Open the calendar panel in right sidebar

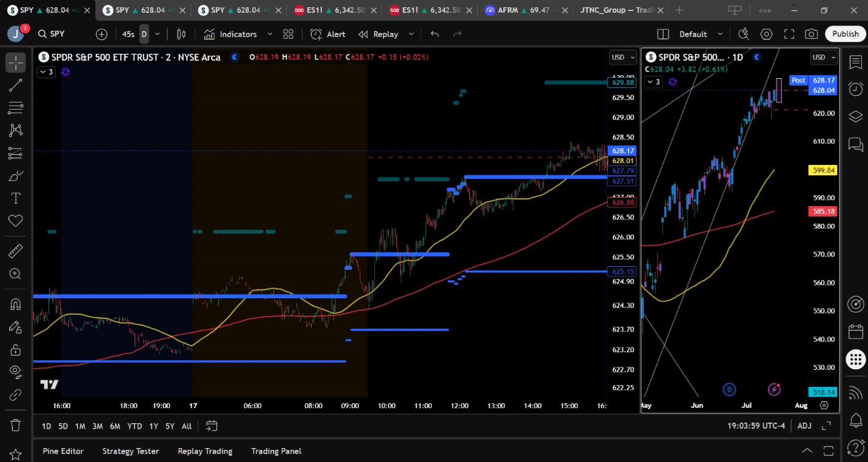(855, 332)
